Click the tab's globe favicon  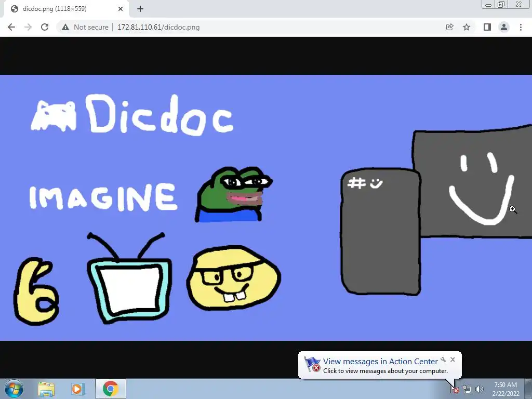pos(14,9)
